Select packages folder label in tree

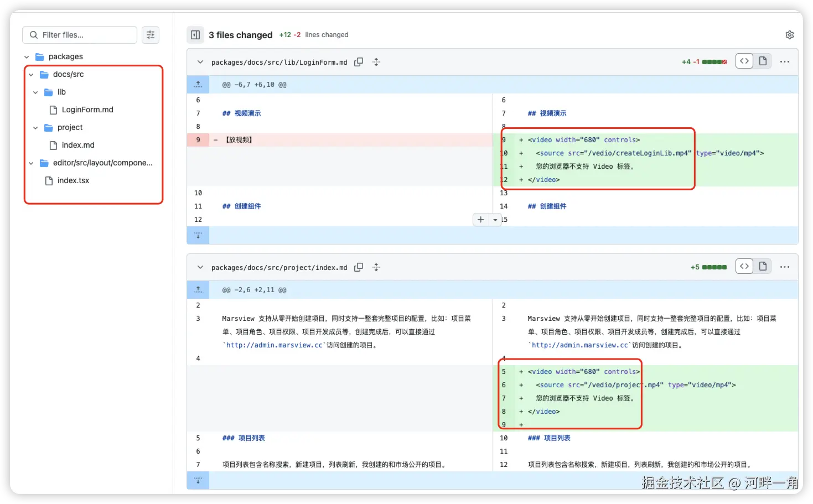pyautogui.click(x=66, y=56)
